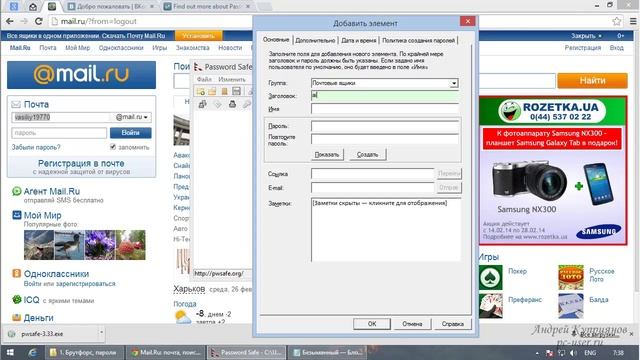Screen dimensions: 640x360
Task: Open the Группа combo box dropdown
Action: pos(453,83)
